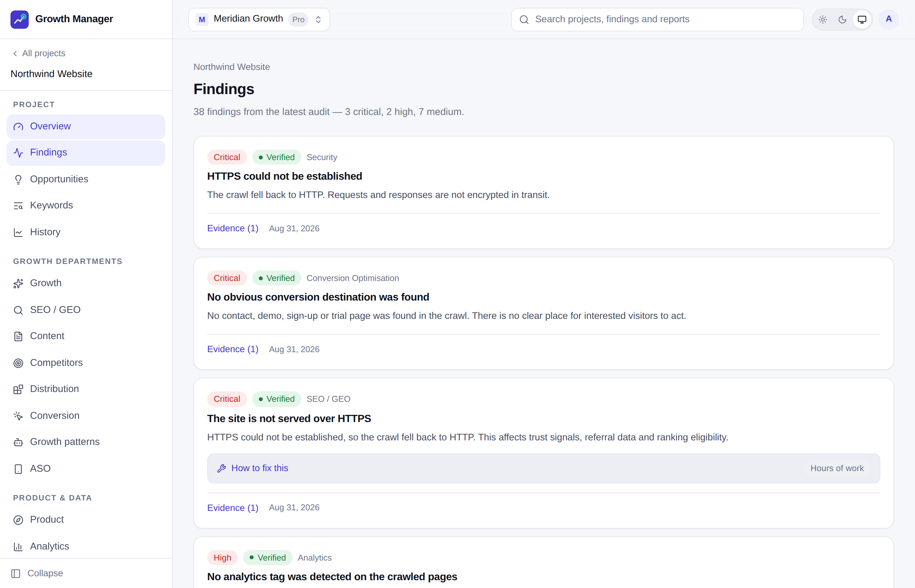Select the light theme sun icon
The image size is (915, 588).
click(823, 20)
